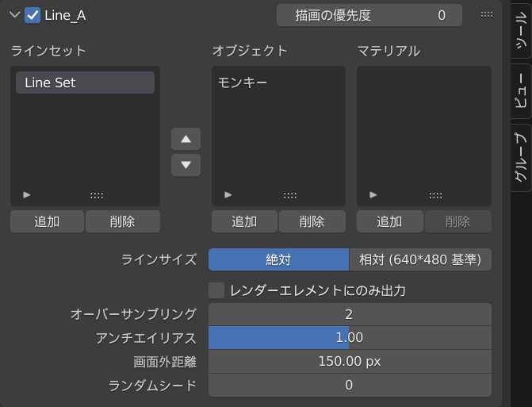Image resolution: width=532 pixels, height=407 pixels.
Task: Click 削除 button under オブジェクト
Action: pos(312,221)
